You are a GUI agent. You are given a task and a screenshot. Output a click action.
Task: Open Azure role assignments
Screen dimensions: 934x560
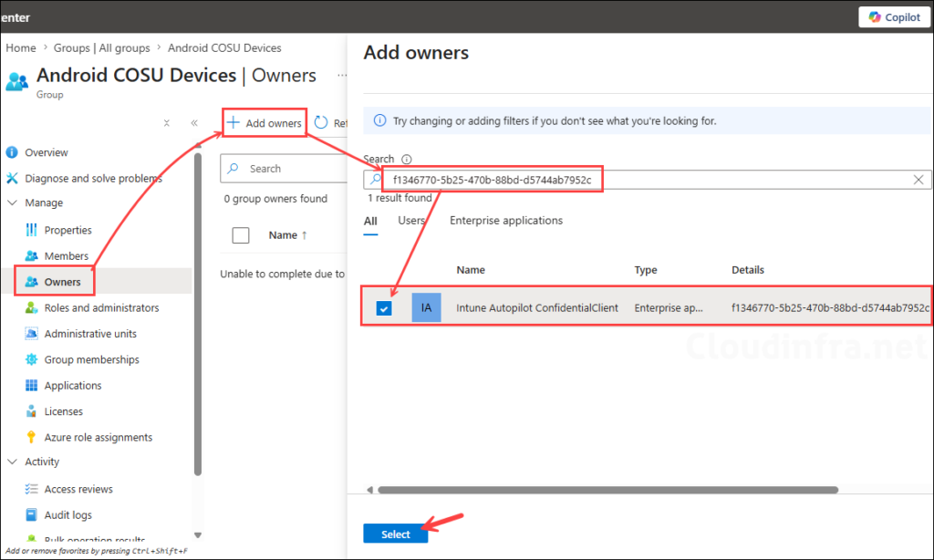click(99, 437)
